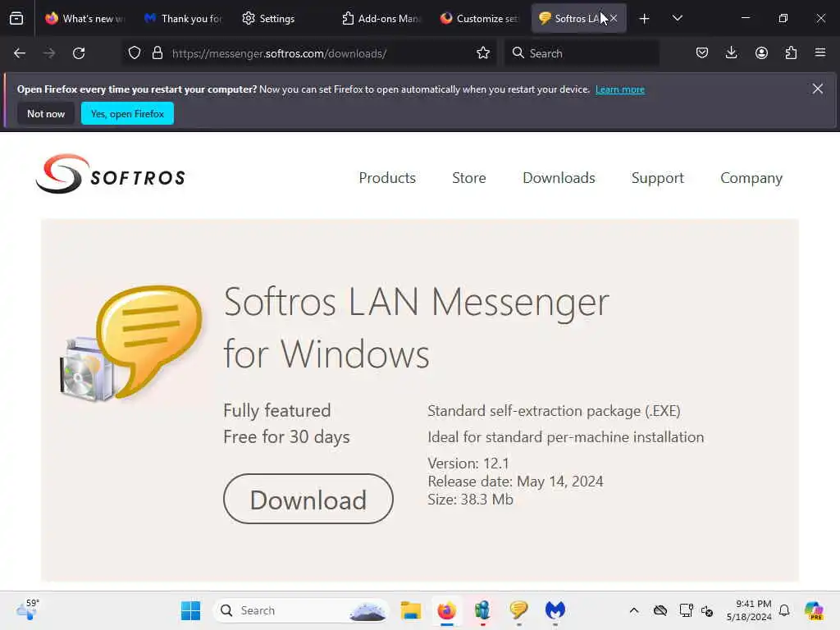Switch to Thank you for tab
840x630 pixels.
pos(184,19)
